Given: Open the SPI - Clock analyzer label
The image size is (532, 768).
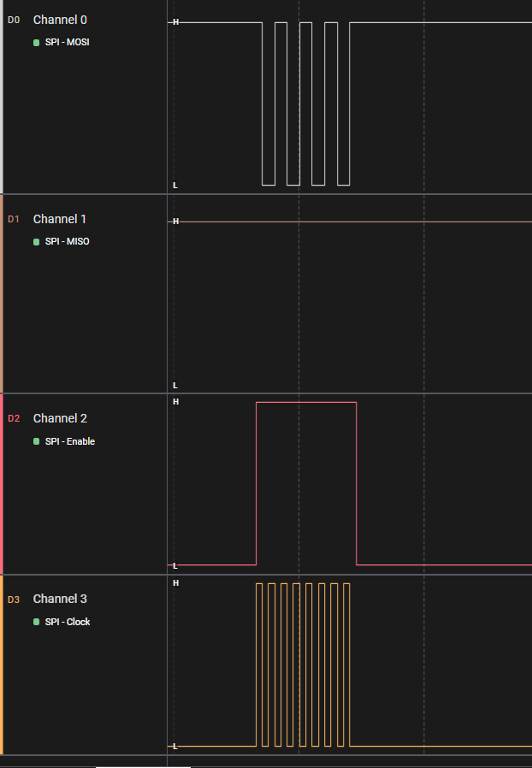Looking at the screenshot, I should coord(68,622).
